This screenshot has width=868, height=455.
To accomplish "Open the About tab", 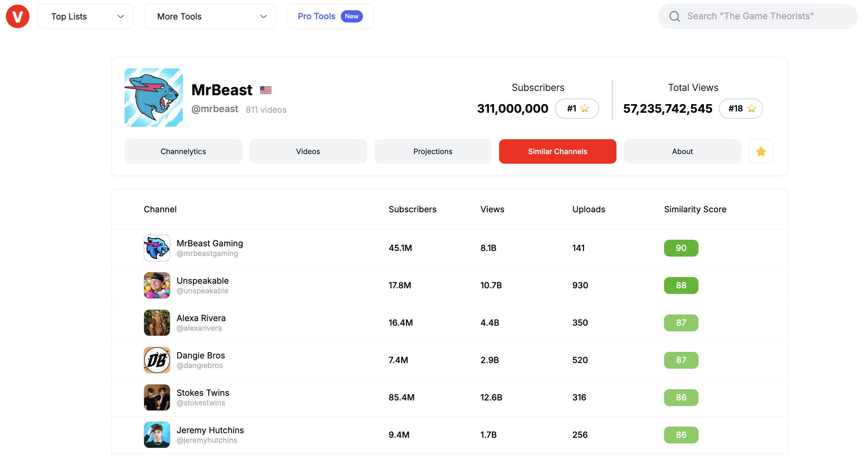I will tap(682, 151).
